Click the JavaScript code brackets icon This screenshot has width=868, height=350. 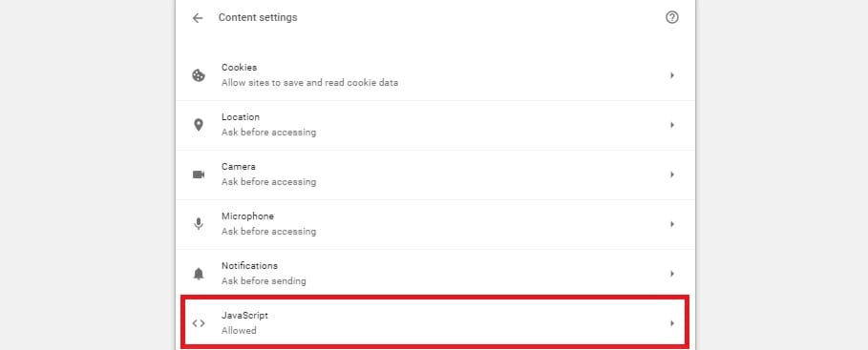(x=199, y=323)
